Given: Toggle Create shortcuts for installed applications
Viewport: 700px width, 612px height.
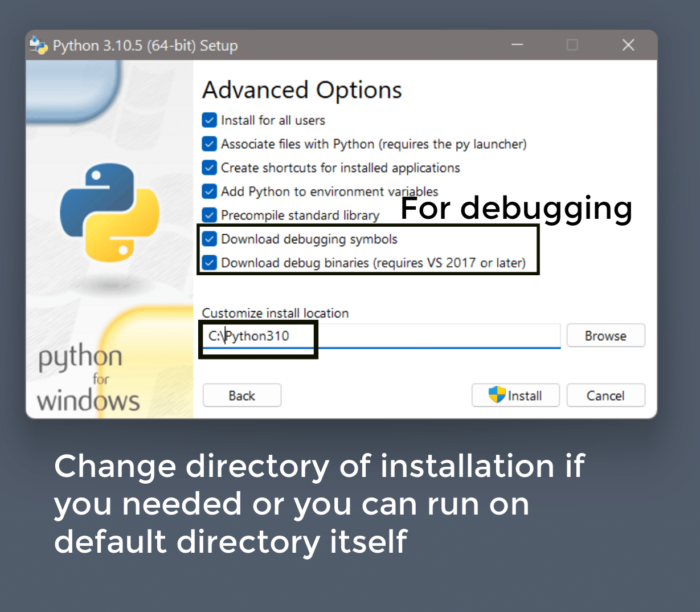Looking at the screenshot, I should [x=210, y=168].
